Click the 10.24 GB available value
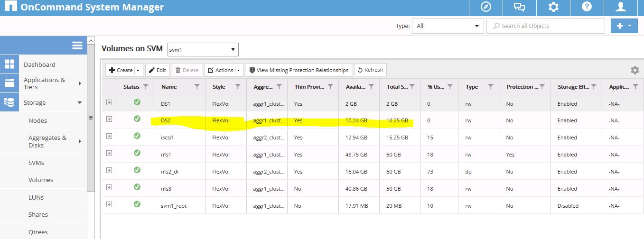This screenshot has height=239, width=644. tap(356, 120)
